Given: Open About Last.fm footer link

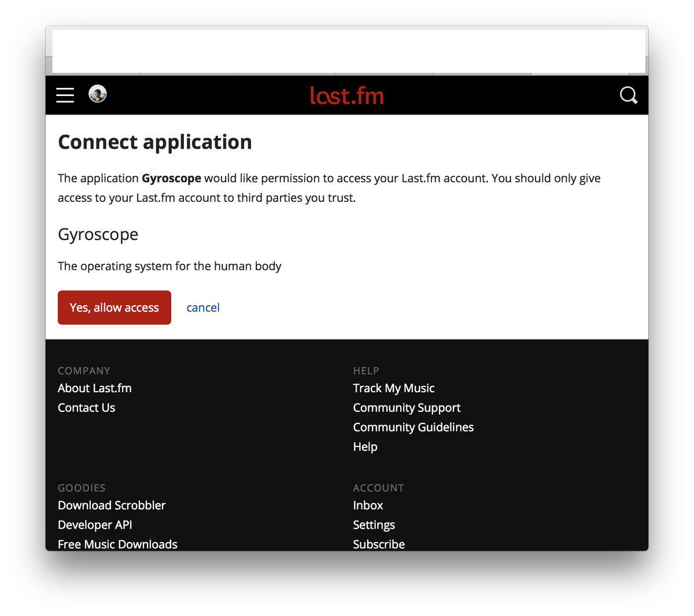Looking at the screenshot, I should tap(95, 388).
